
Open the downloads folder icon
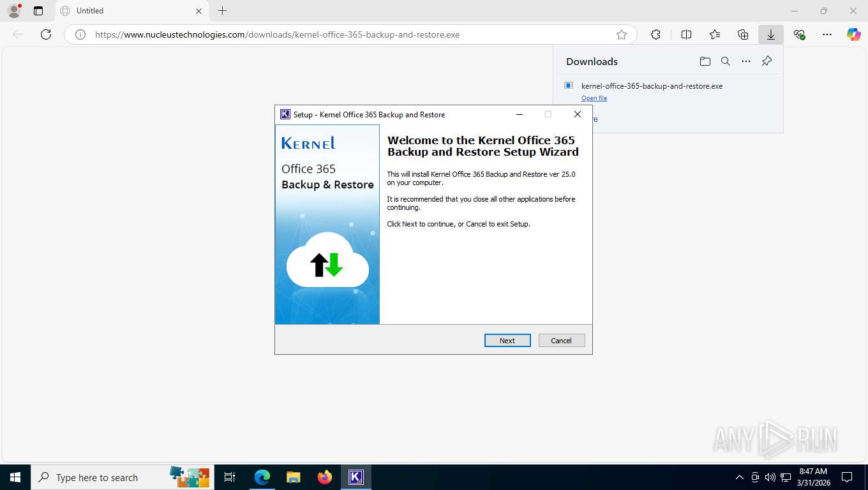click(705, 61)
